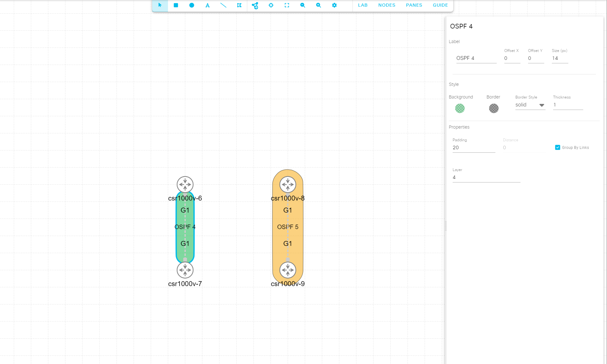This screenshot has width=607, height=364.
Task: Open the NODES tab
Action: tap(386, 5)
